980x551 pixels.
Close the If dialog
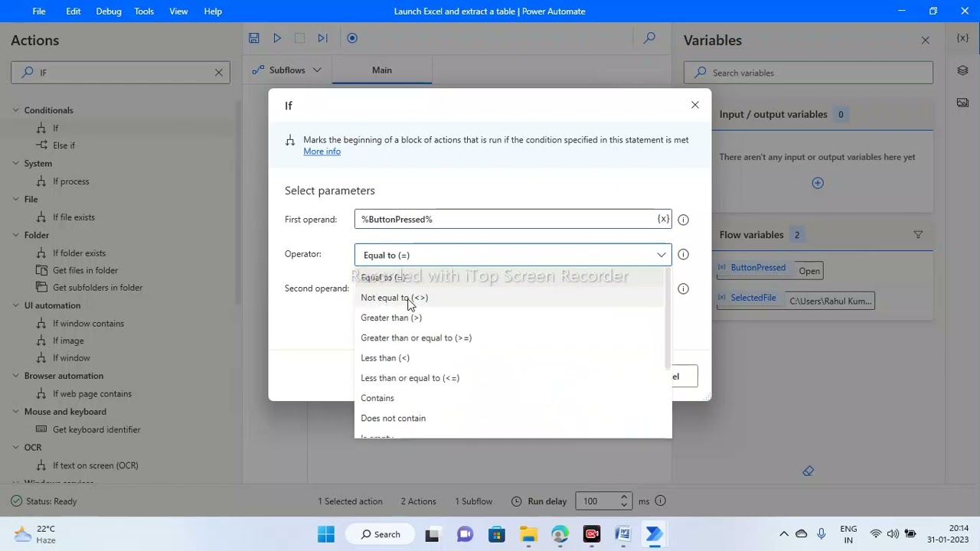point(694,105)
